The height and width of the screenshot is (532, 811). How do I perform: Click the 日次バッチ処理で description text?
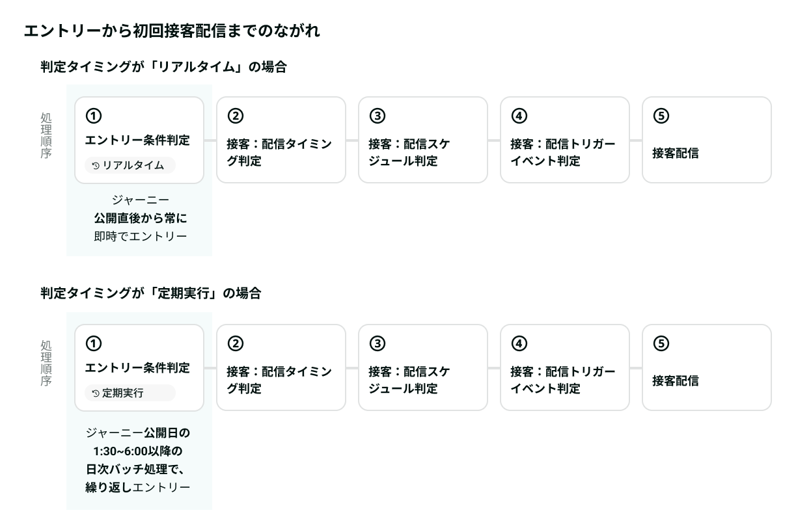139,469
